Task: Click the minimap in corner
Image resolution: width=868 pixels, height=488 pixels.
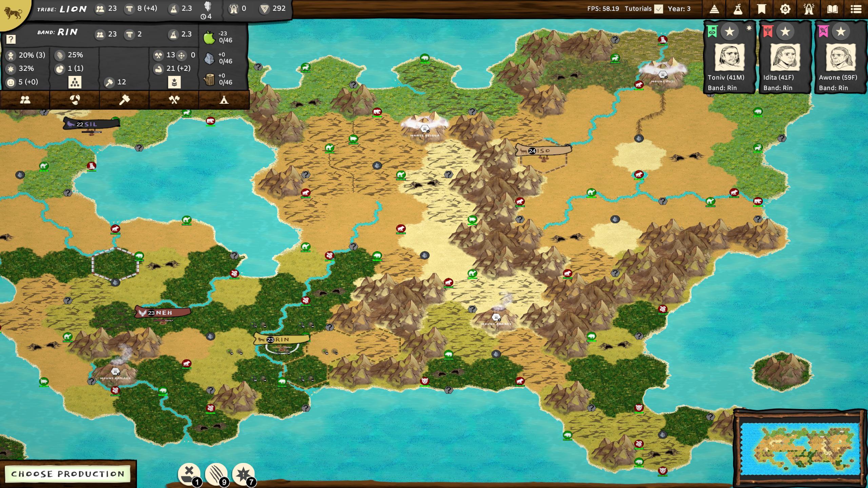Action: [800, 449]
